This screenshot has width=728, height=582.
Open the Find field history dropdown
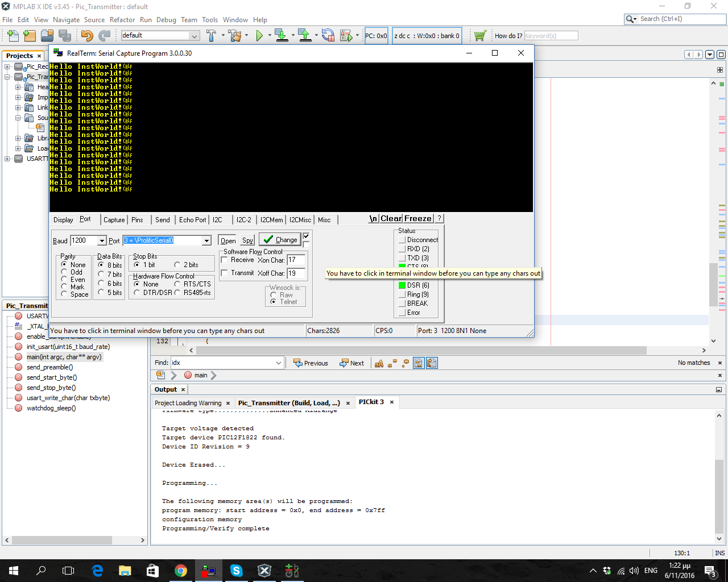[x=279, y=363]
